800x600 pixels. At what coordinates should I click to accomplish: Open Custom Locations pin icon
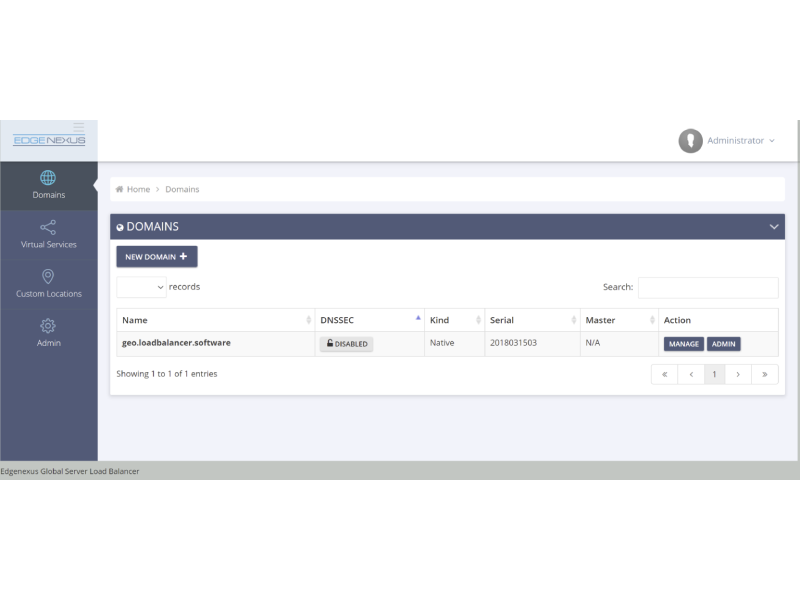pos(48,277)
